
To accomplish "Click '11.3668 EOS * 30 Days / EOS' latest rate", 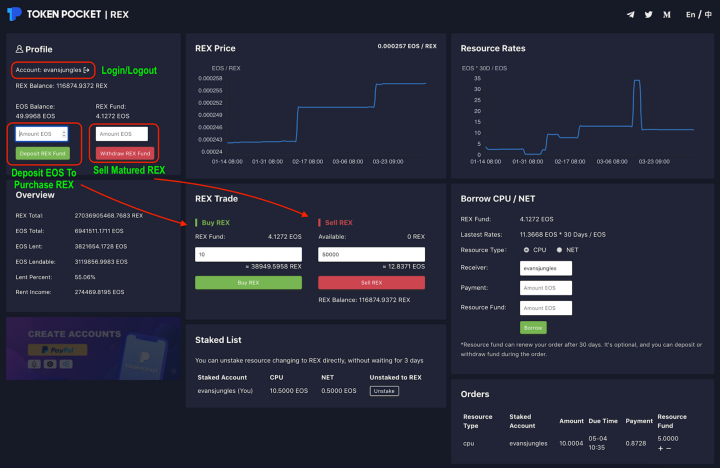I will (x=562, y=235).
